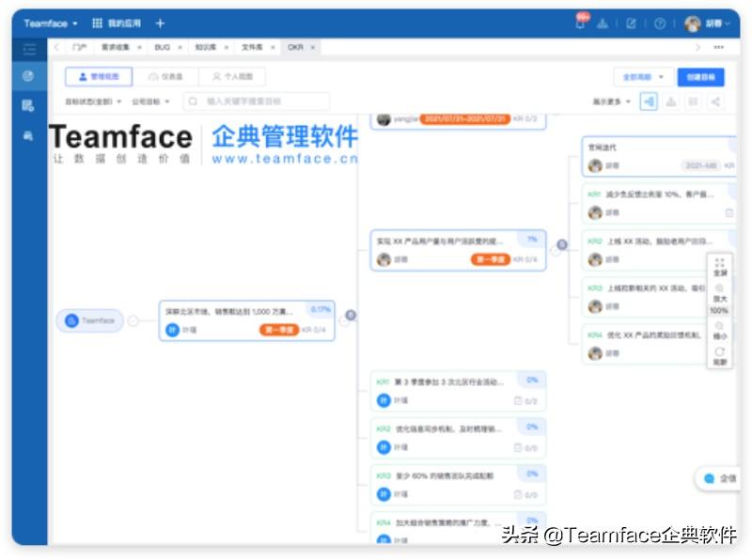Select the 个人视图 view button
The width and height of the screenshot is (752, 560).
point(232,77)
